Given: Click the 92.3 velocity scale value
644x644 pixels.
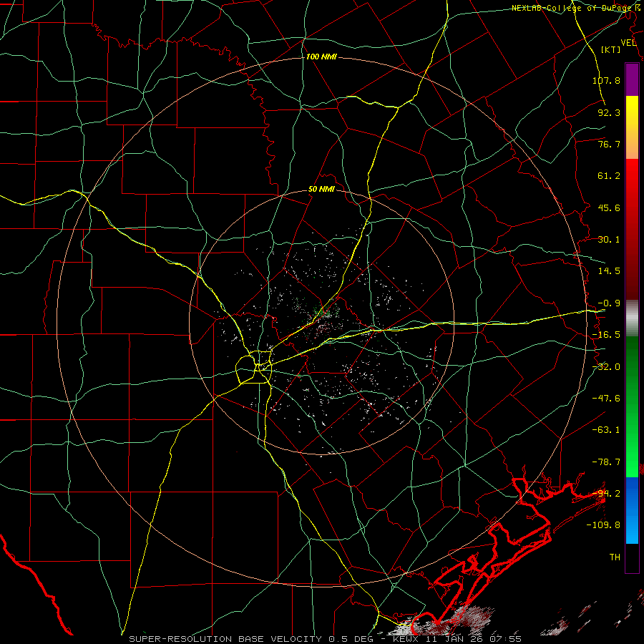Looking at the screenshot, I should (x=609, y=112).
